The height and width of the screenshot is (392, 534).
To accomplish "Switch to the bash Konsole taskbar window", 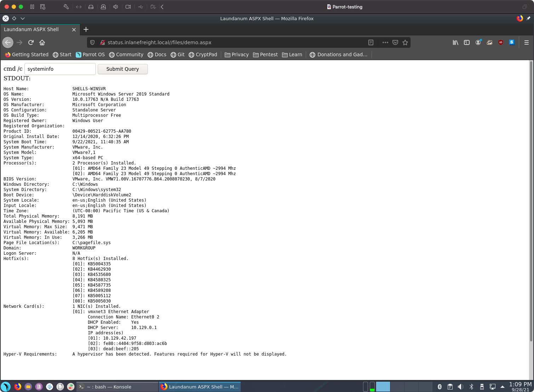I will click(x=117, y=387).
